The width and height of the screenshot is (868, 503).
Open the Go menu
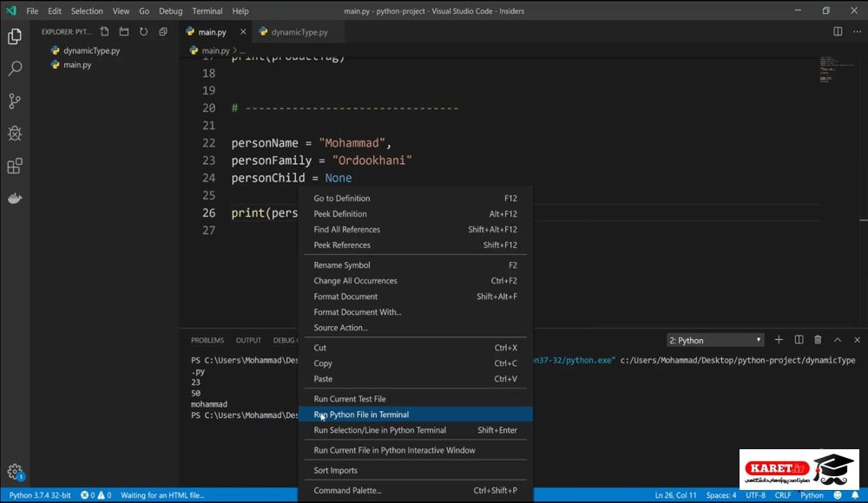[x=144, y=11]
